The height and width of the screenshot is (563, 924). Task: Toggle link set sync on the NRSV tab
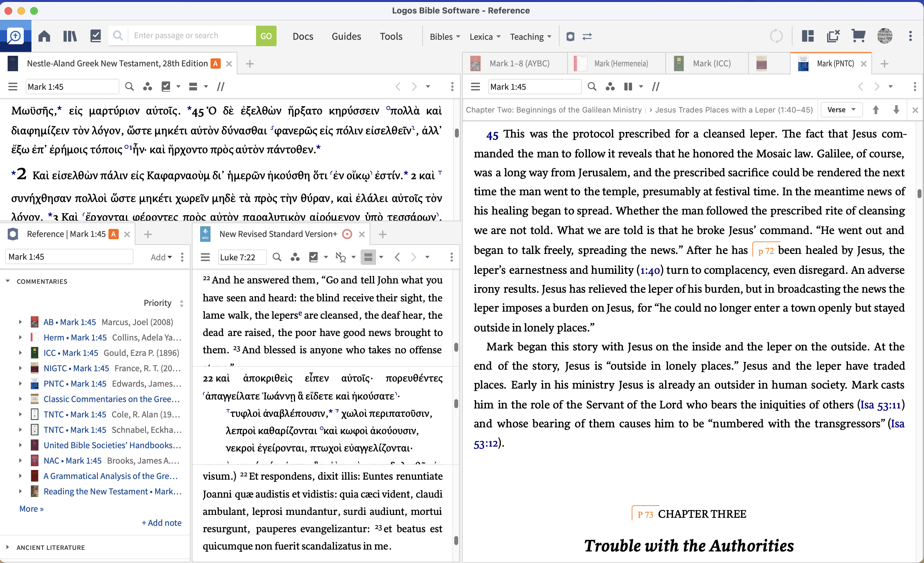(x=347, y=233)
